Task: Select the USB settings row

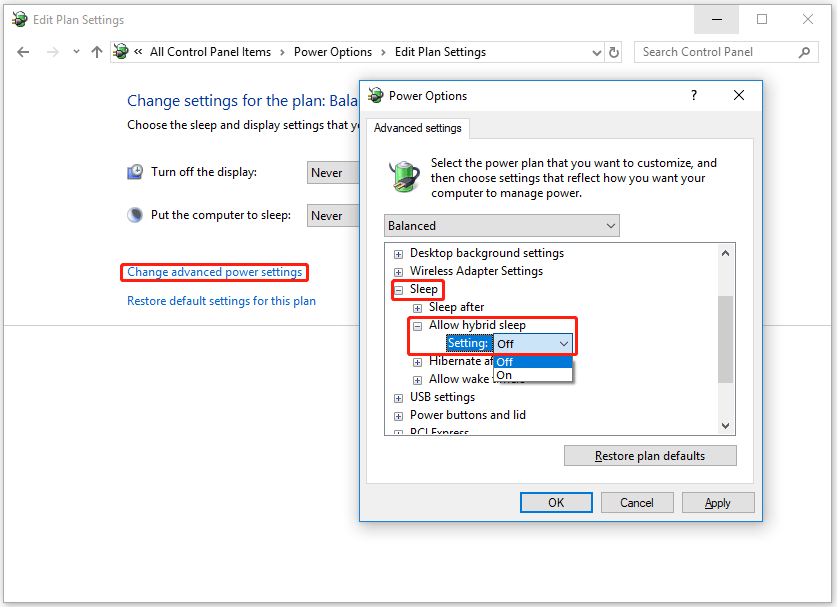Action: 442,397
